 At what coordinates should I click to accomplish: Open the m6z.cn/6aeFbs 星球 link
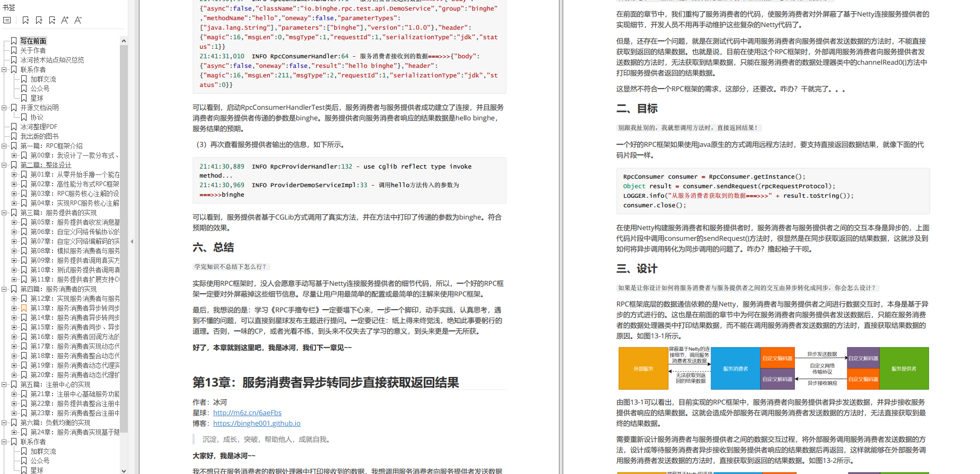pos(247,412)
